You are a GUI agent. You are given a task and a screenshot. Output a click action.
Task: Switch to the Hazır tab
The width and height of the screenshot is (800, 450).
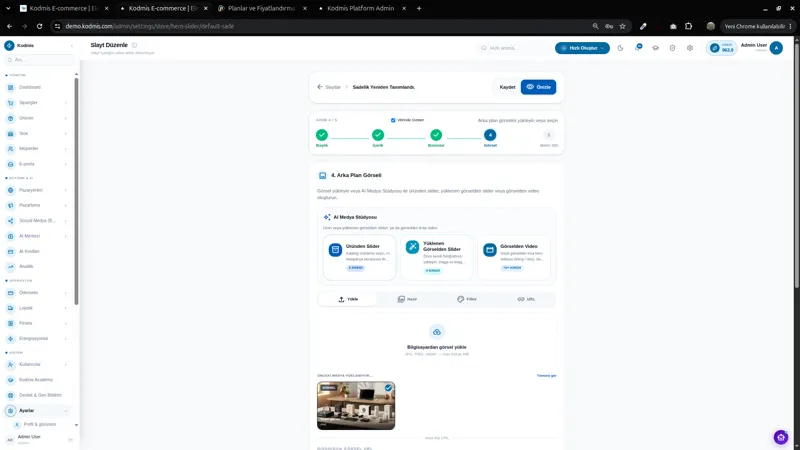(407, 299)
